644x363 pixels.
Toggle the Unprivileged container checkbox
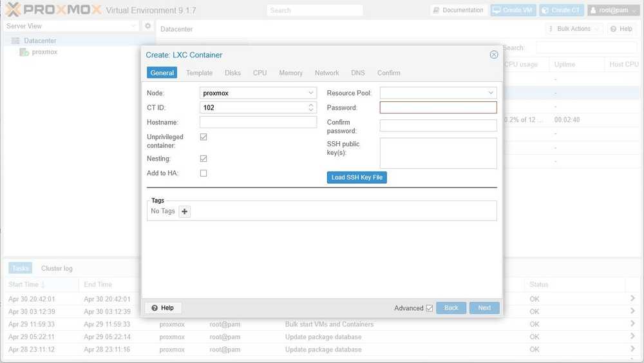[204, 137]
